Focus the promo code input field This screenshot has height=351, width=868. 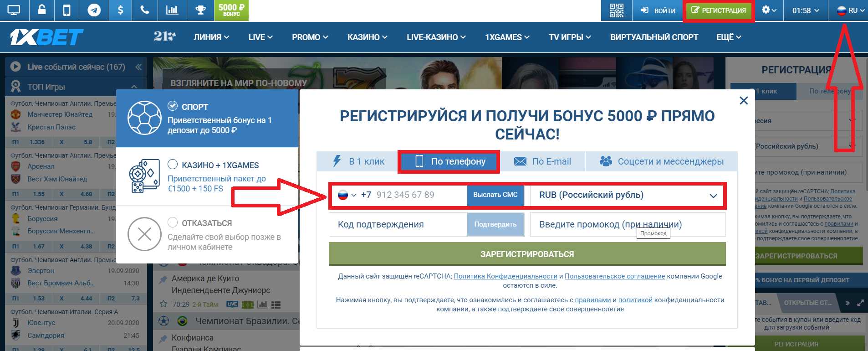[628, 224]
